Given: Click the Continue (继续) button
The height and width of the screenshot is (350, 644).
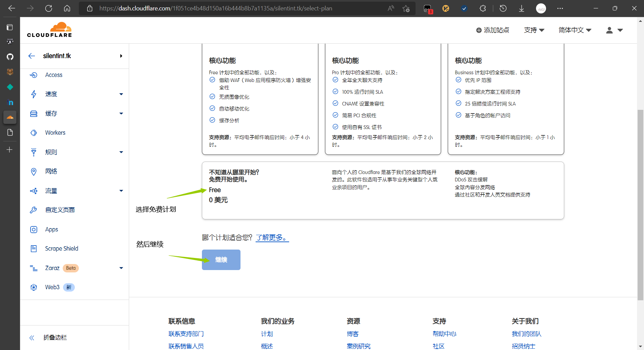Looking at the screenshot, I should point(221,260).
